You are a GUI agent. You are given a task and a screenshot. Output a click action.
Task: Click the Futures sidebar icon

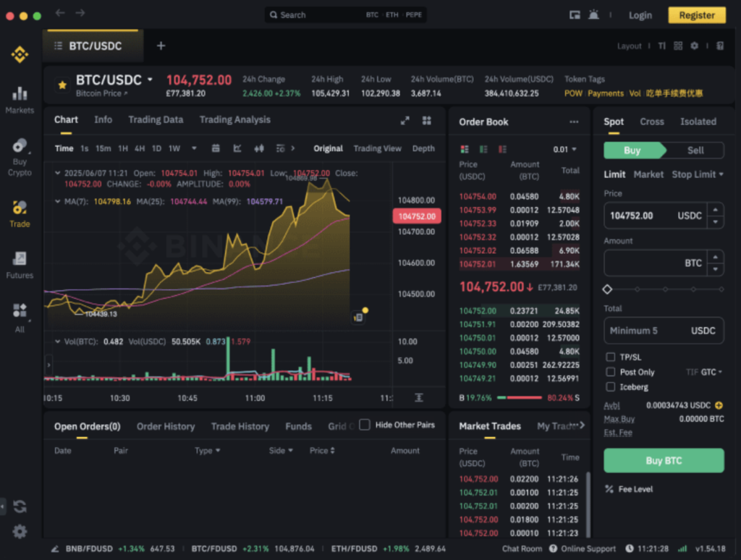pos(20,264)
